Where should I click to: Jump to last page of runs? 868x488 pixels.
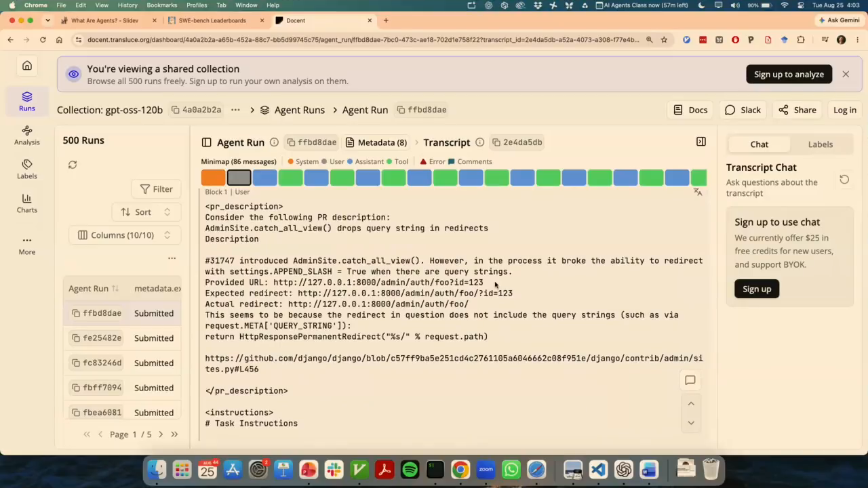pos(174,434)
